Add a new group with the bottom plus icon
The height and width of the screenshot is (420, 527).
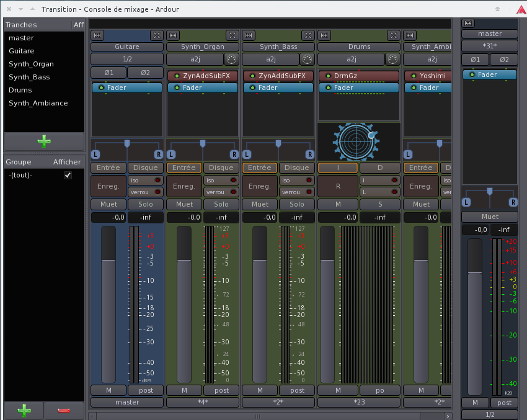pos(24,410)
